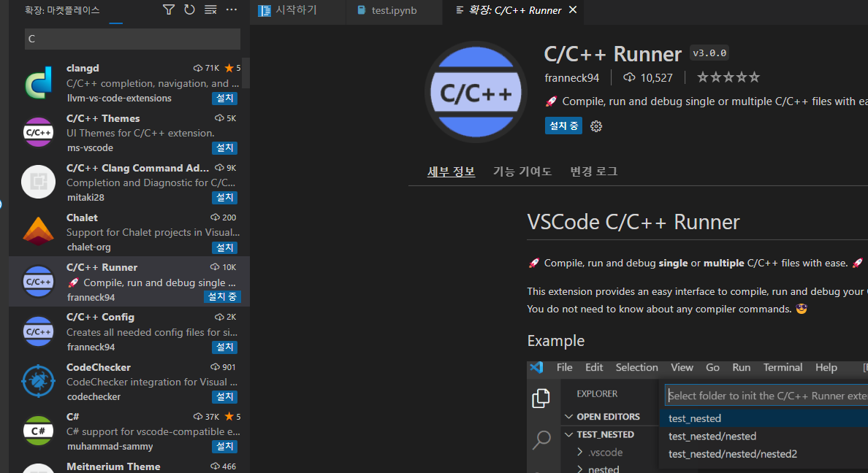The width and height of the screenshot is (868, 473).
Task: Switch to the 시작하기 tab
Action: click(297, 10)
